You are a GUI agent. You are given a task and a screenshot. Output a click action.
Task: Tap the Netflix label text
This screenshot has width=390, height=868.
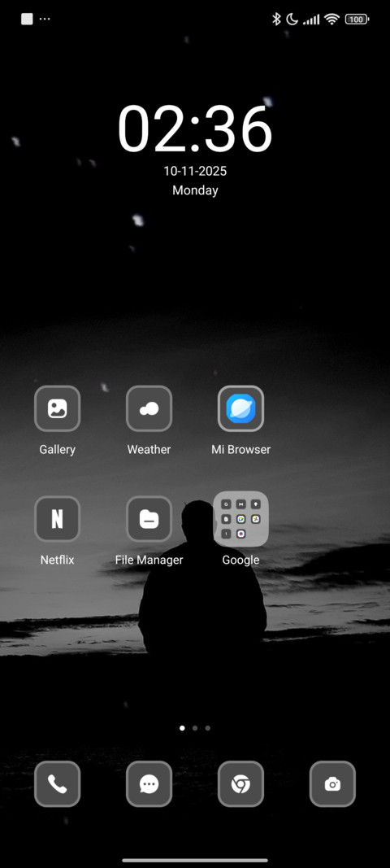point(57,560)
